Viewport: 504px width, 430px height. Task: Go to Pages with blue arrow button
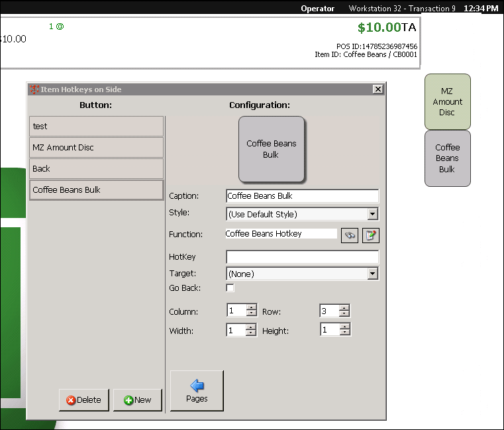click(x=197, y=390)
